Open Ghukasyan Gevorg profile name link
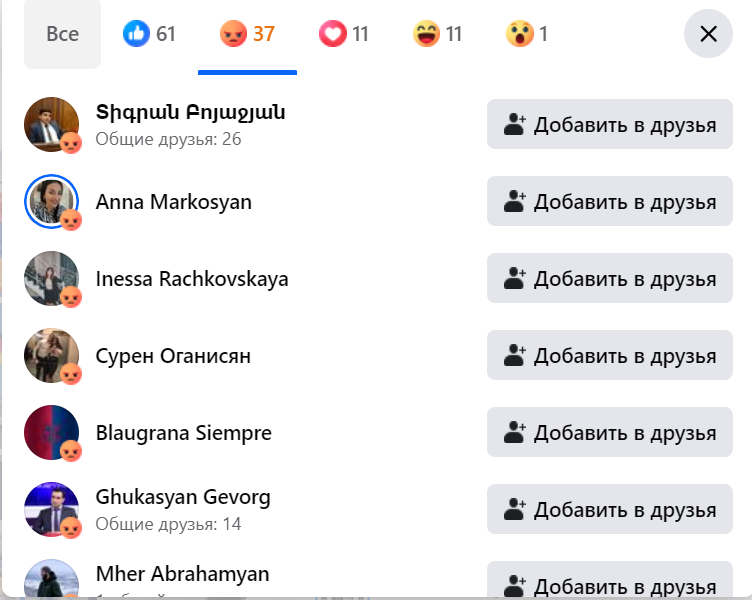 click(x=183, y=497)
